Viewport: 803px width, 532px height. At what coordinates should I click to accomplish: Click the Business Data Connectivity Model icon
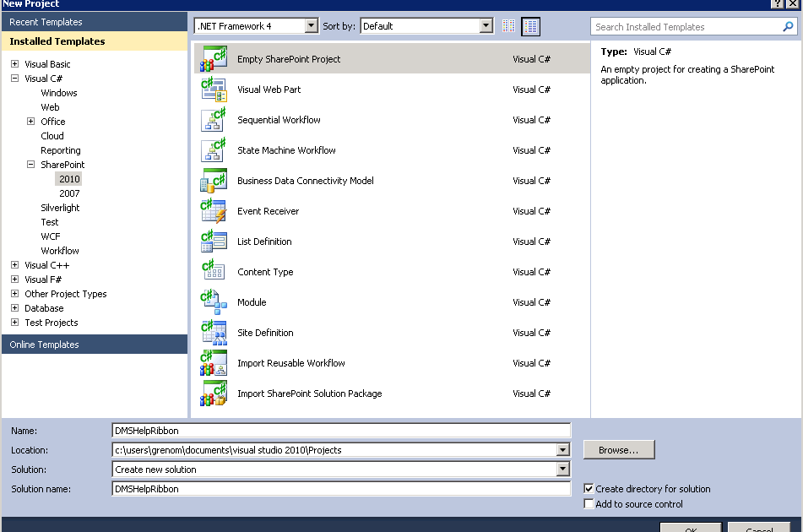[x=214, y=181]
